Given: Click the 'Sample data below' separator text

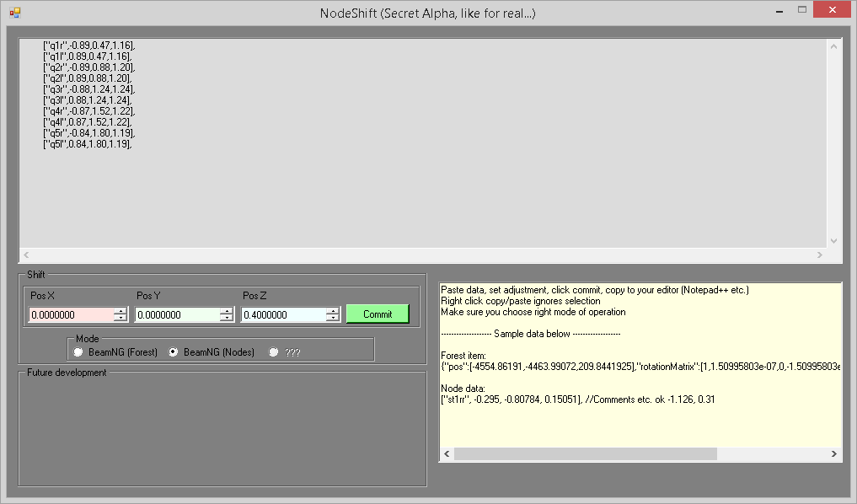Looking at the screenshot, I should pyautogui.click(x=531, y=334).
